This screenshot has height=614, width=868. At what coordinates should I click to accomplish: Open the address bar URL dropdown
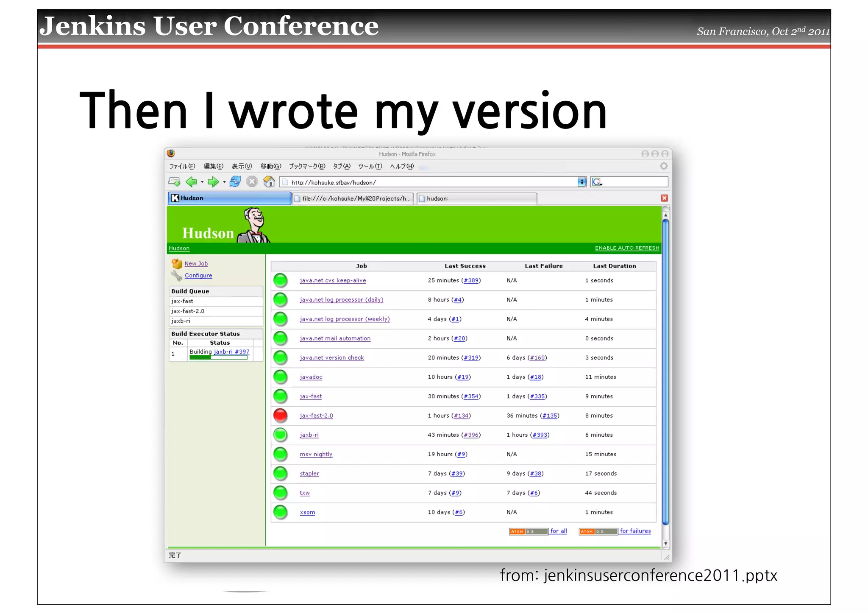pyautogui.click(x=582, y=182)
